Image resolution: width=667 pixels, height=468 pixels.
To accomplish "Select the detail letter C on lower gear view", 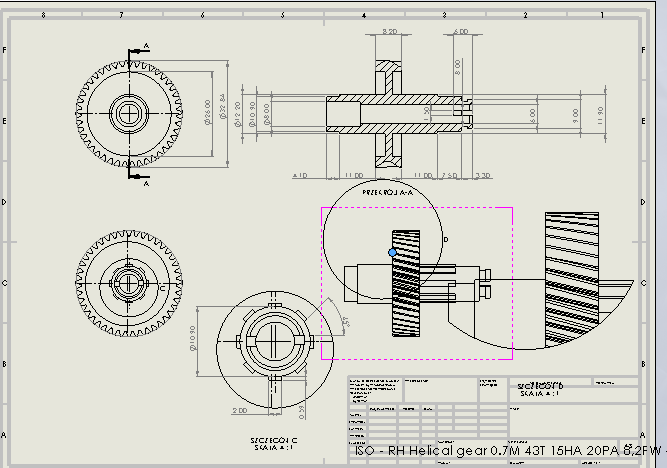I will click(x=162, y=288).
